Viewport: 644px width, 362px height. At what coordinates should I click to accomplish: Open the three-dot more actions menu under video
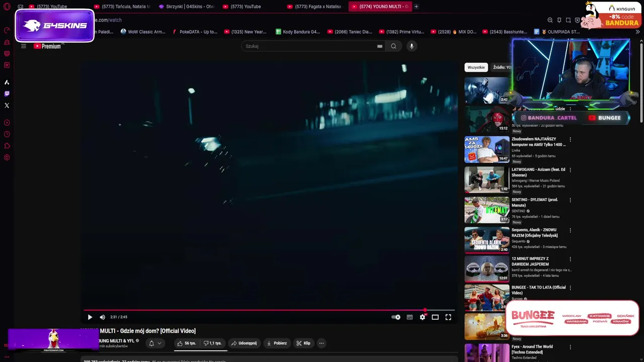[321, 343]
